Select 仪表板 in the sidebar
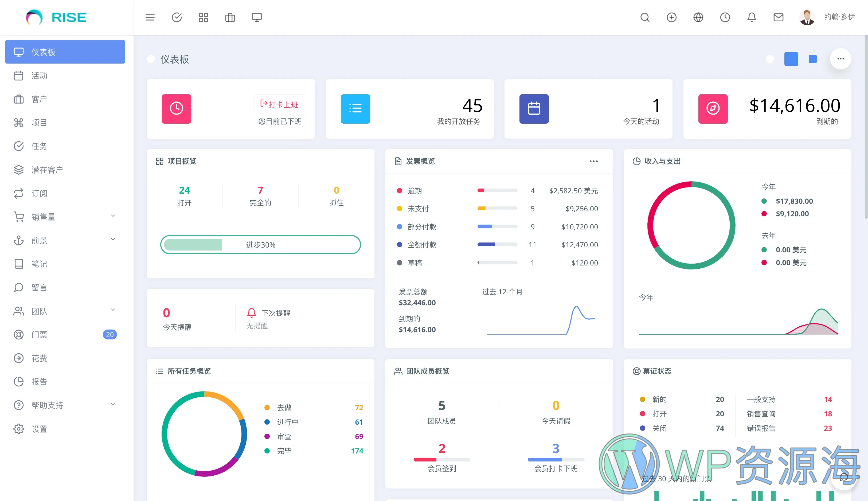The height and width of the screenshot is (501, 868). coord(65,52)
